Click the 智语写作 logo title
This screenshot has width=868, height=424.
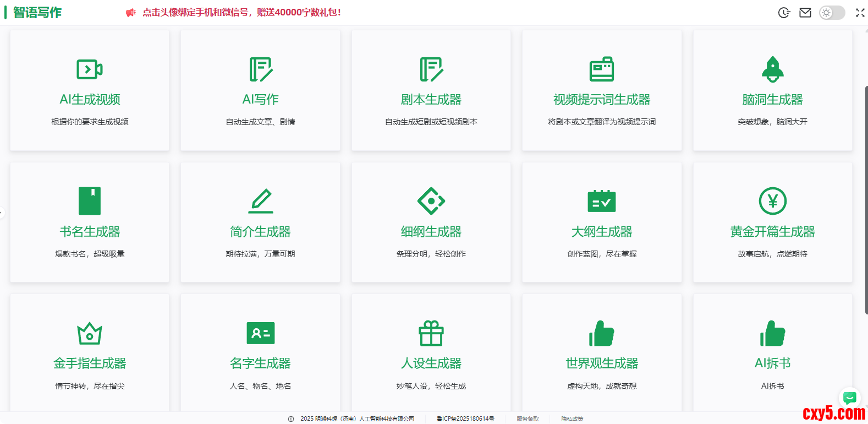[x=37, y=12]
